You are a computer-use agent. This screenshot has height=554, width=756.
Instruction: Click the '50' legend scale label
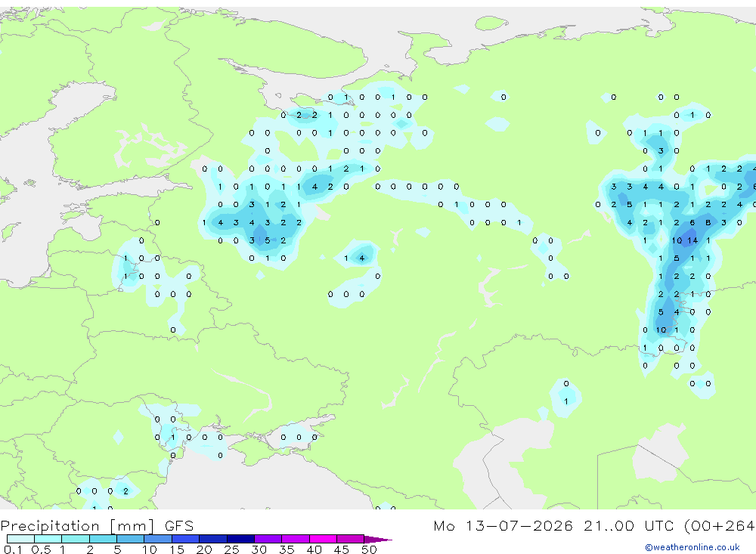click(x=370, y=549)
